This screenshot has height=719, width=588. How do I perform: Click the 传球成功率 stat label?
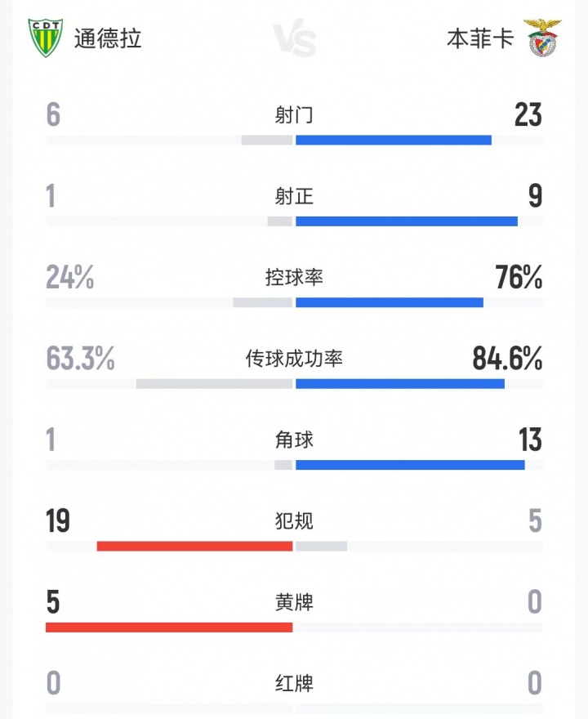[294, 359]
